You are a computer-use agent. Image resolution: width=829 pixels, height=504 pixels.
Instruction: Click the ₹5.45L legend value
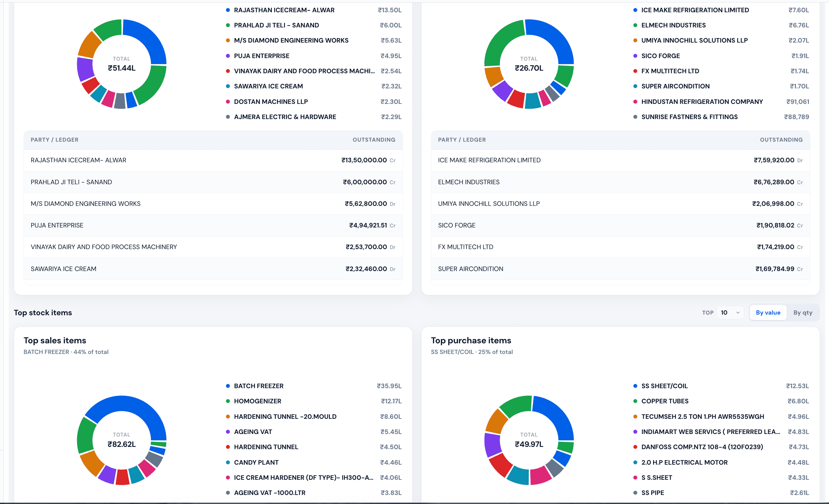[x=391, y=432]
